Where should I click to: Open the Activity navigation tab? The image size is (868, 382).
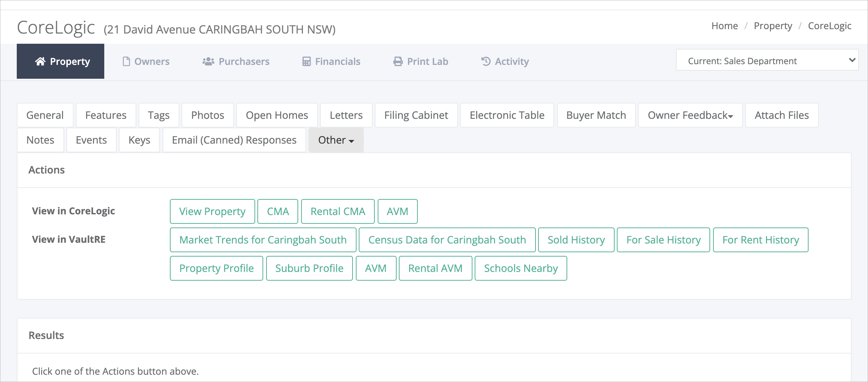click(505, 61)
